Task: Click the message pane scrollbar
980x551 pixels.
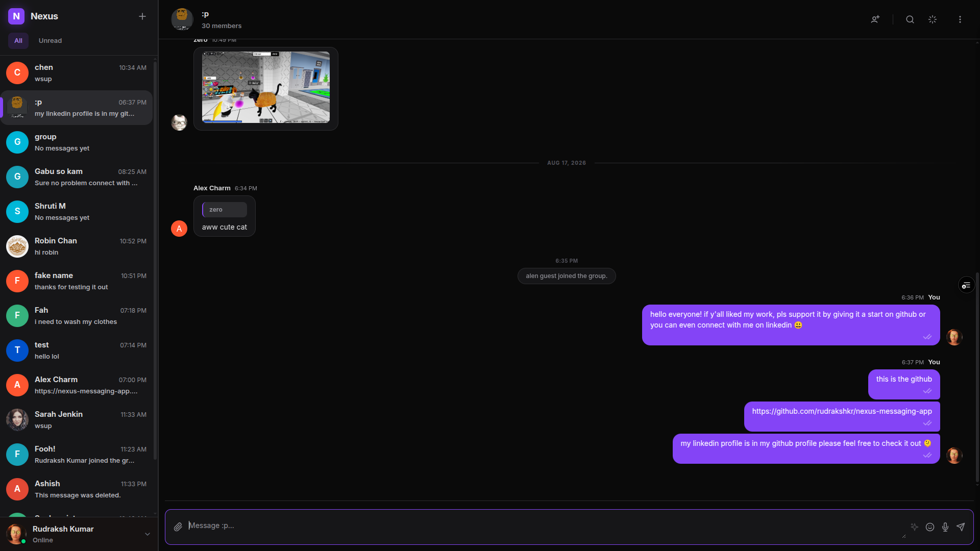Action: [977, 378]
